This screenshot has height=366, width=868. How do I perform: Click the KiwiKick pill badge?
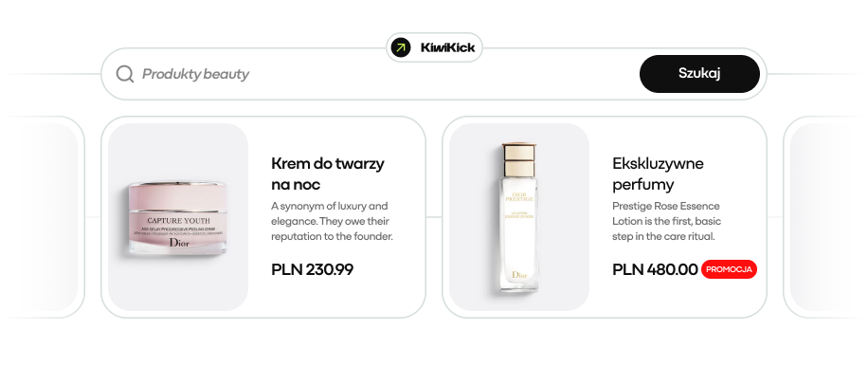pos(434,47)
